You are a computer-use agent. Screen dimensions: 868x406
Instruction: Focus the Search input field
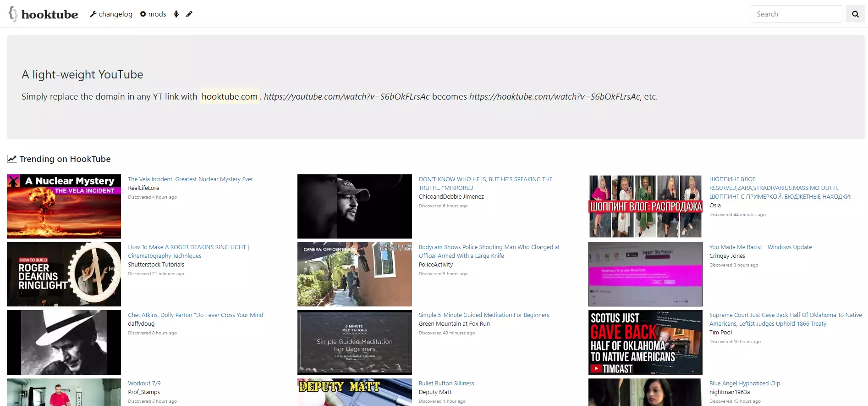[x=796, y=14]
